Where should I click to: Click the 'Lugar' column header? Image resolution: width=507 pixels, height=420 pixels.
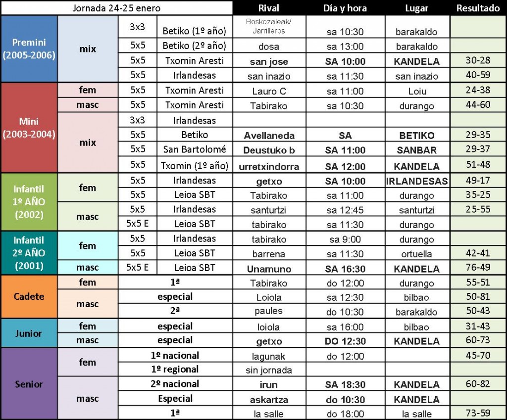tap(417, 8)
